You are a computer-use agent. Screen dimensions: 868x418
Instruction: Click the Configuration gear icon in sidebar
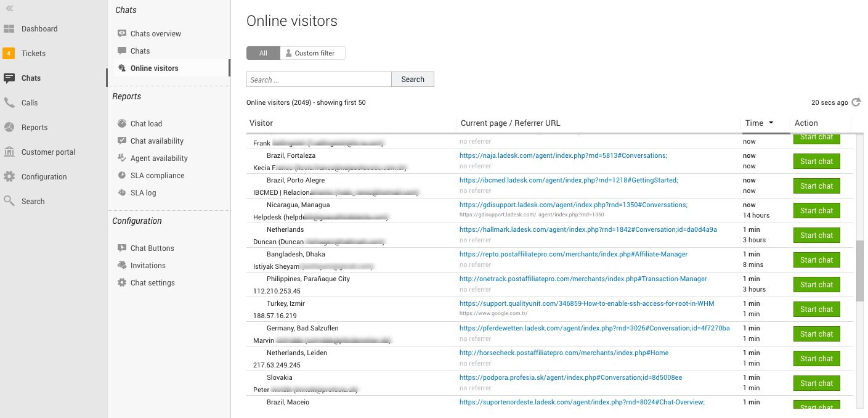[9, 177]
